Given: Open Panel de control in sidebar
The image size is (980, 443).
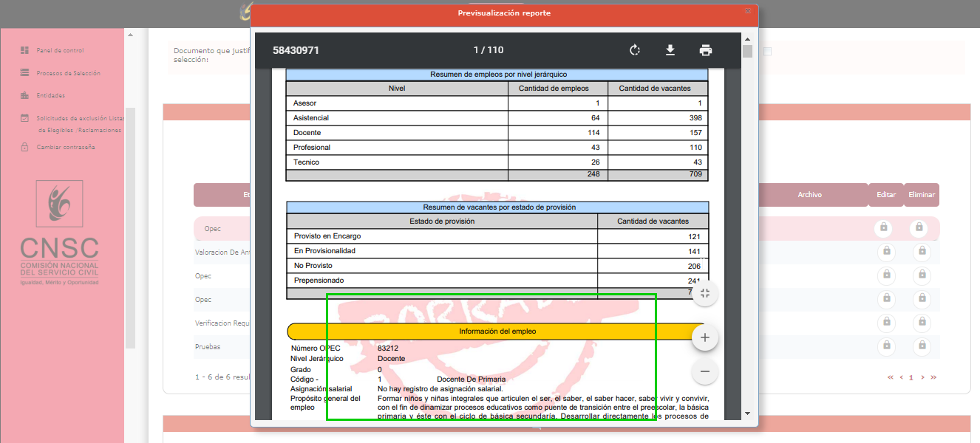Looking at the screenshot, I should 60,51.
